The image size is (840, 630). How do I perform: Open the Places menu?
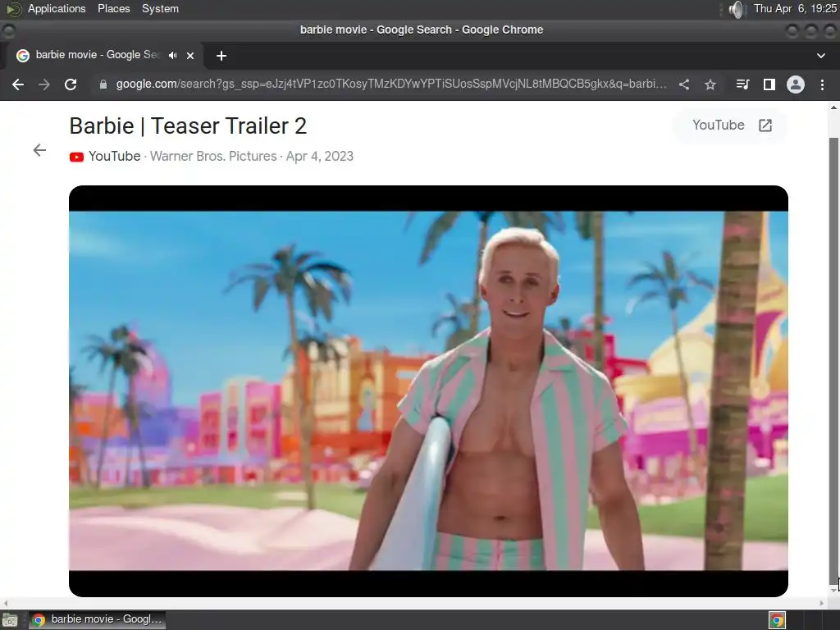(113, 8)
